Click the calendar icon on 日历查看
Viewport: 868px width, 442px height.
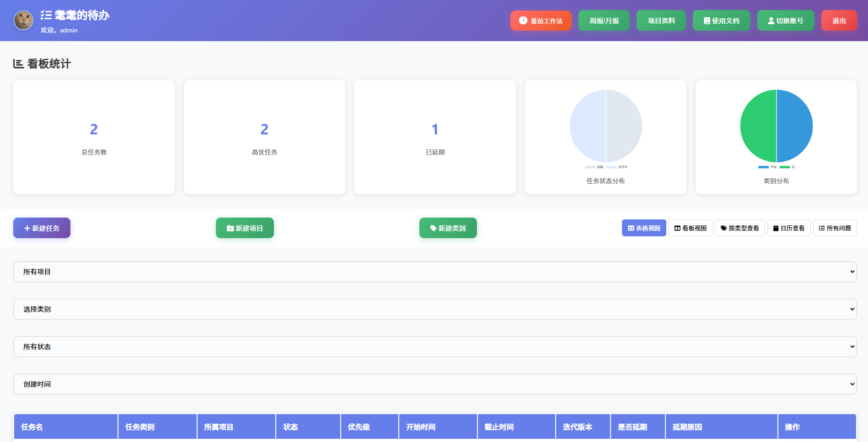776,228
